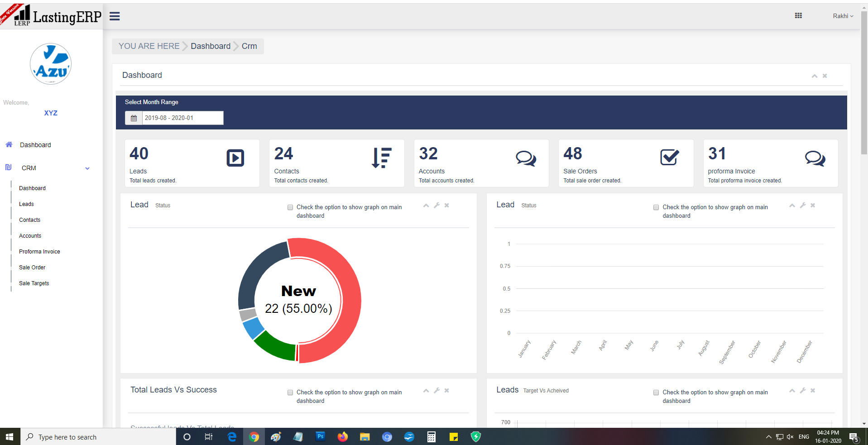Click the Sale Orders checkmark icon
Viewport: 868px width, 445px height.
click(670, 158)
